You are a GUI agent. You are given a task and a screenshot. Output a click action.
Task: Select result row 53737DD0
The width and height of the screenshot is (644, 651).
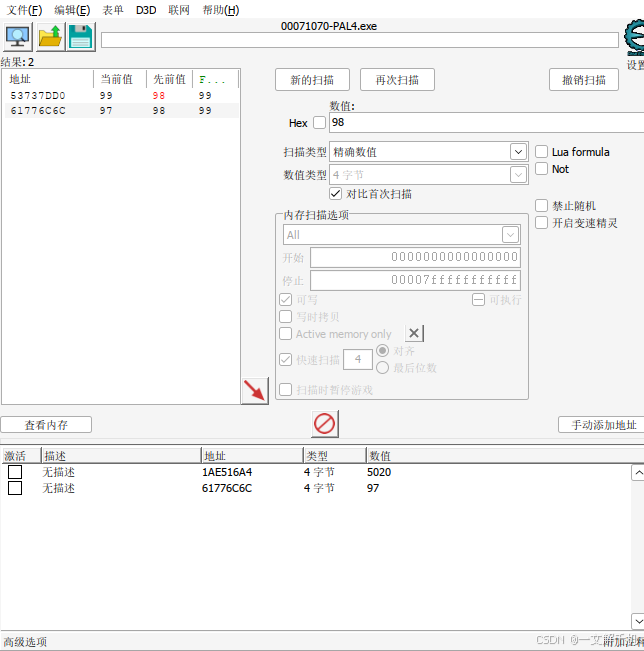pyautogui.click(x=121, y=95)
